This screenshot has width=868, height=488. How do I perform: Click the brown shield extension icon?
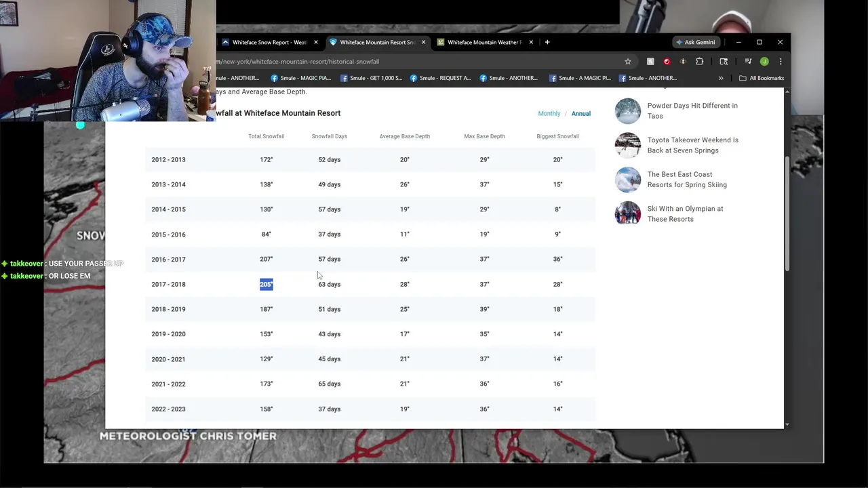683,61
